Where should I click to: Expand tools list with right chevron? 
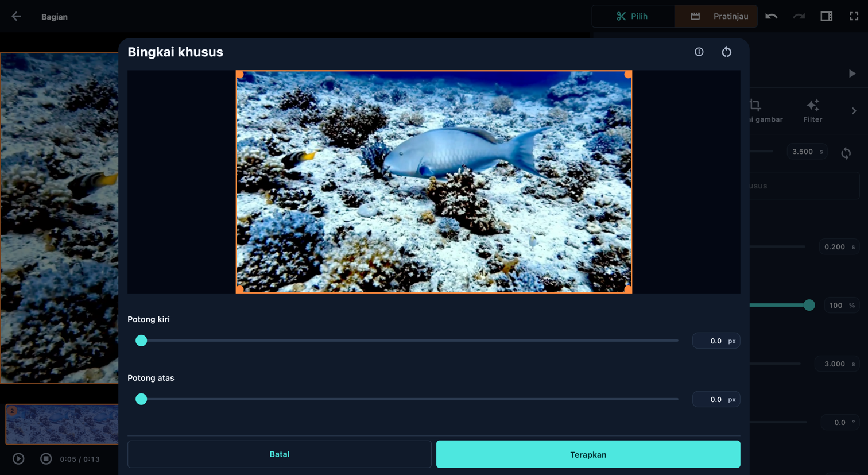tap(854, 111)
